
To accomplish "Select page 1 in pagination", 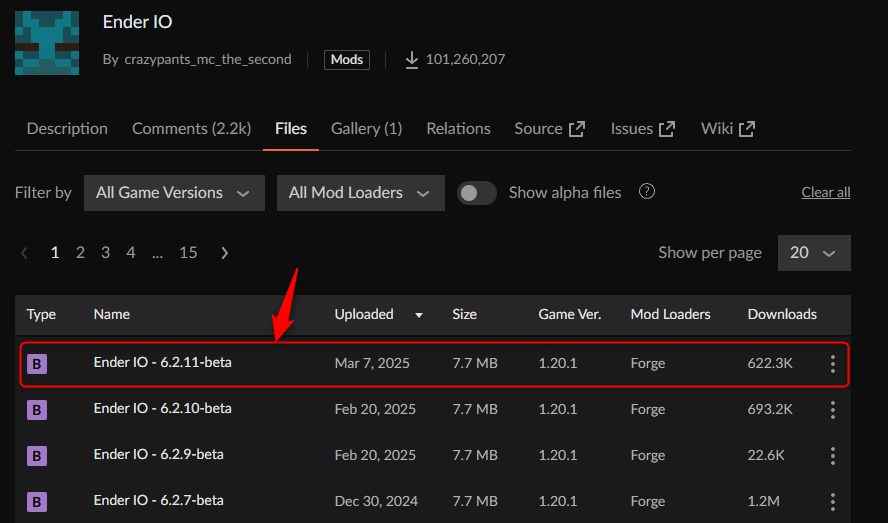I will pyautogui.click(x=55, y=252).
